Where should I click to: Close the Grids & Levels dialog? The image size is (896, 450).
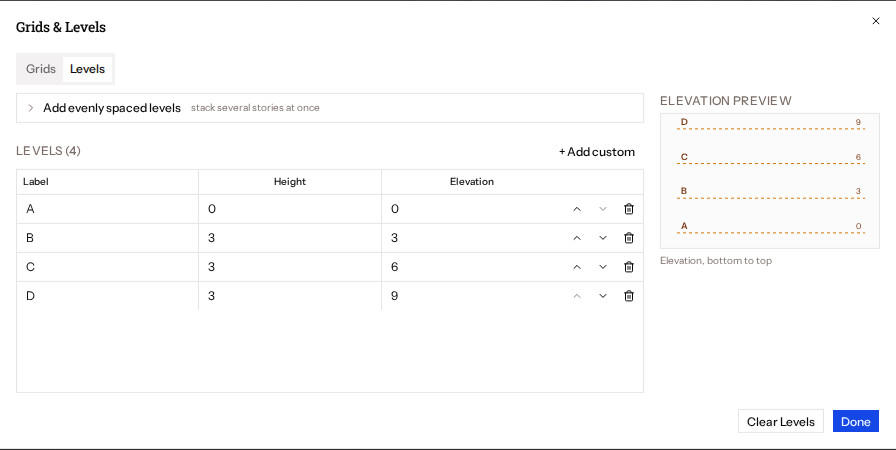click(x=875, y=21)
